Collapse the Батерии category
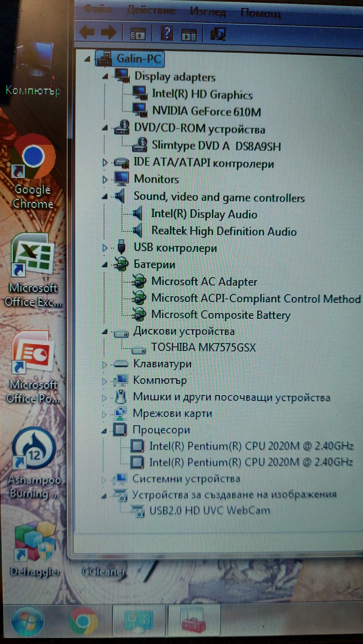 [x=105, y=265]
